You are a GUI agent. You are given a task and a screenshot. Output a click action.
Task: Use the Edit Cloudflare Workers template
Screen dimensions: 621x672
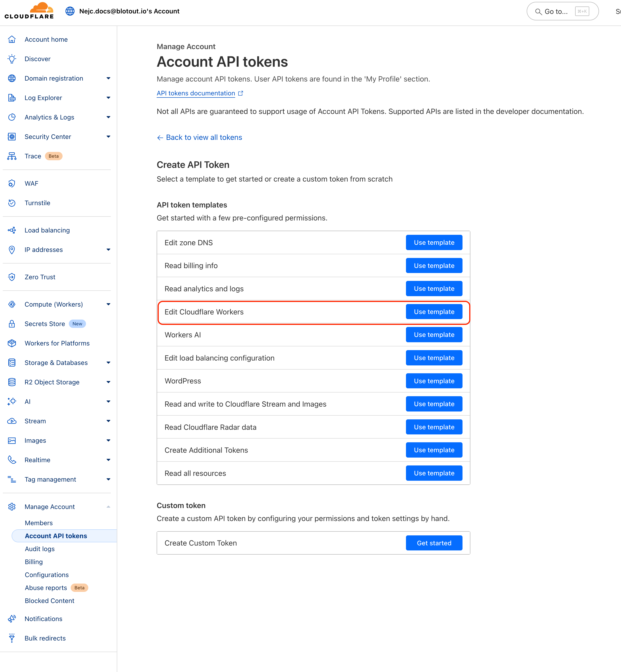pyautogui.click(x=434, y=312)
